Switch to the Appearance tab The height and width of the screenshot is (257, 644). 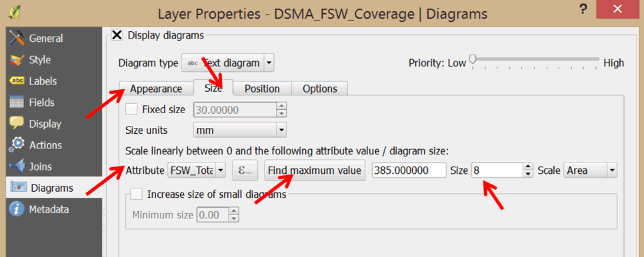pyautogui.click(x=156, y=89)
